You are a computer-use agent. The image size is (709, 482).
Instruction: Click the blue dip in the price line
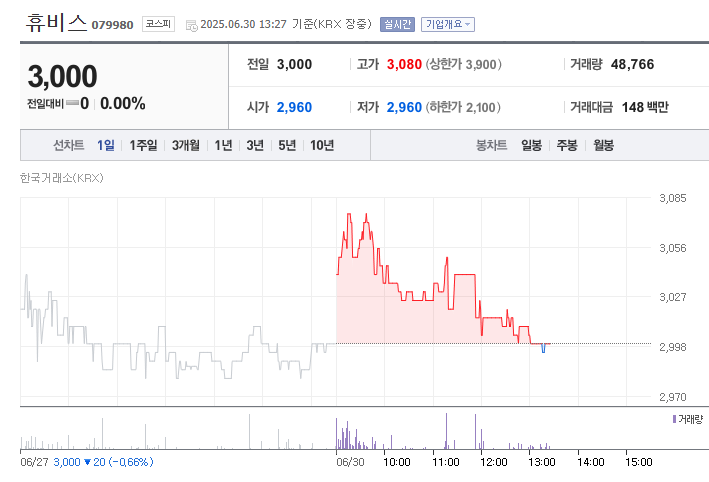click(x=544, y=348)
